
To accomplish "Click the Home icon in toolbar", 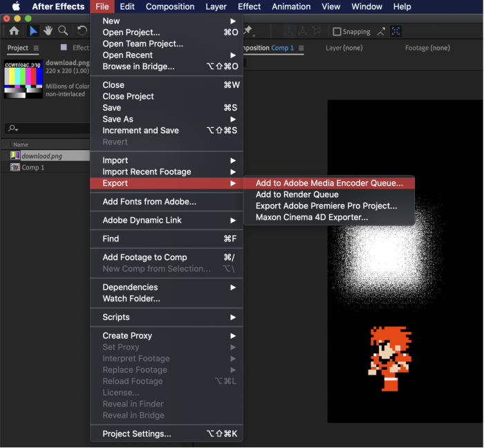I will [14, 31].
